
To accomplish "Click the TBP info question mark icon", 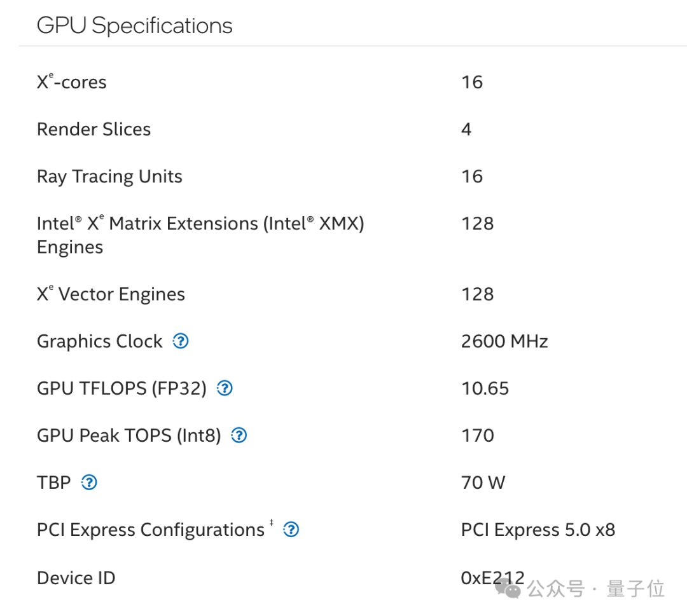I will 89,483.
